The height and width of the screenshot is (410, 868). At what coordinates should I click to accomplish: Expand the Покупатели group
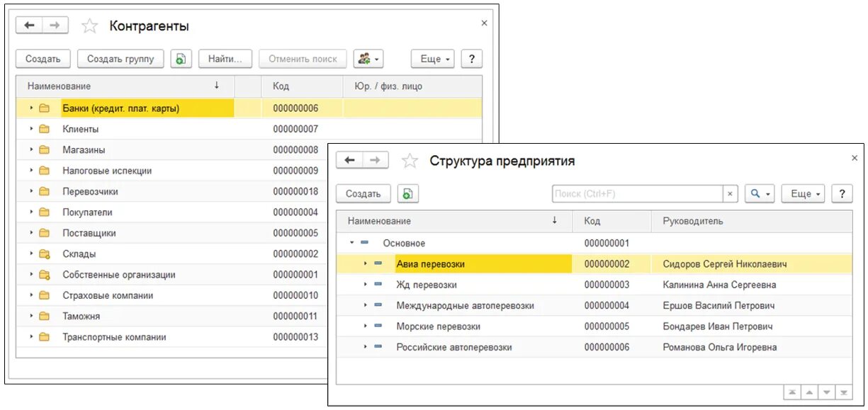[31, 212]
